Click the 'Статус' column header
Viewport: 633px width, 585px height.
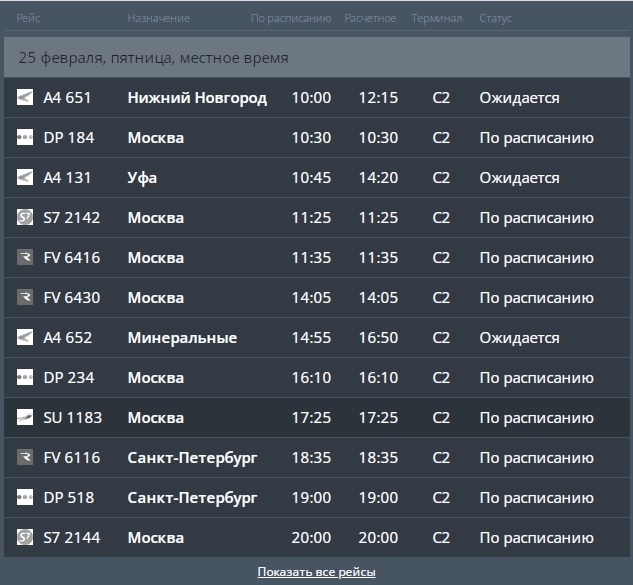pos(495,18)
